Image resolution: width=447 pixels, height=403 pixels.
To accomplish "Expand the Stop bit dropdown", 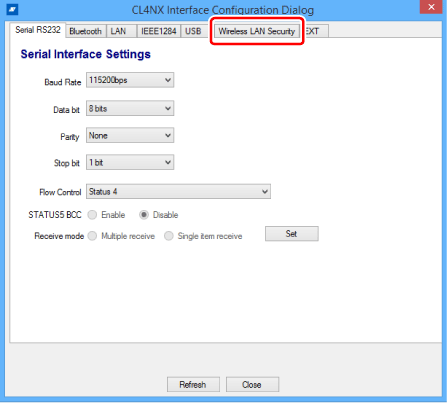I will pyautogui.click(x=130, y=162).
